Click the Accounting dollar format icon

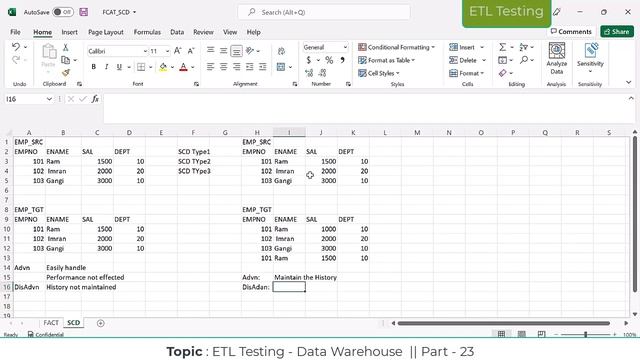309,60
